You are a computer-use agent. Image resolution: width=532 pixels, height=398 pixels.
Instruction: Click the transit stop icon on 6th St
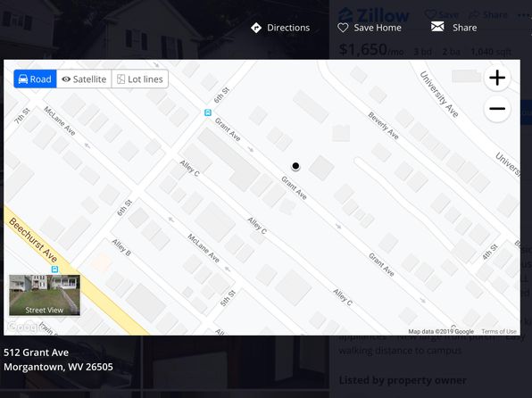click(x=208, y=112)
